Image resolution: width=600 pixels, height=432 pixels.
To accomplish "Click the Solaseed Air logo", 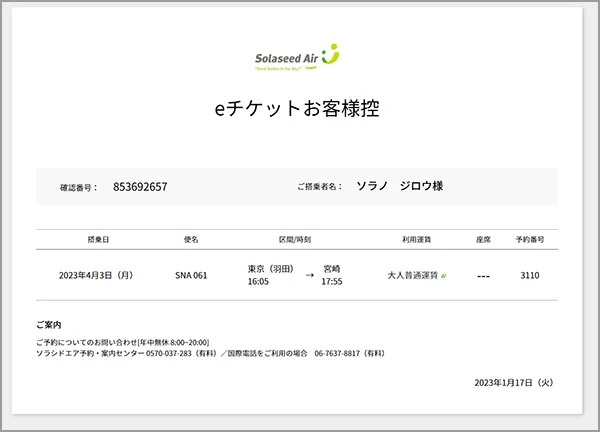I will coord(296,59).
